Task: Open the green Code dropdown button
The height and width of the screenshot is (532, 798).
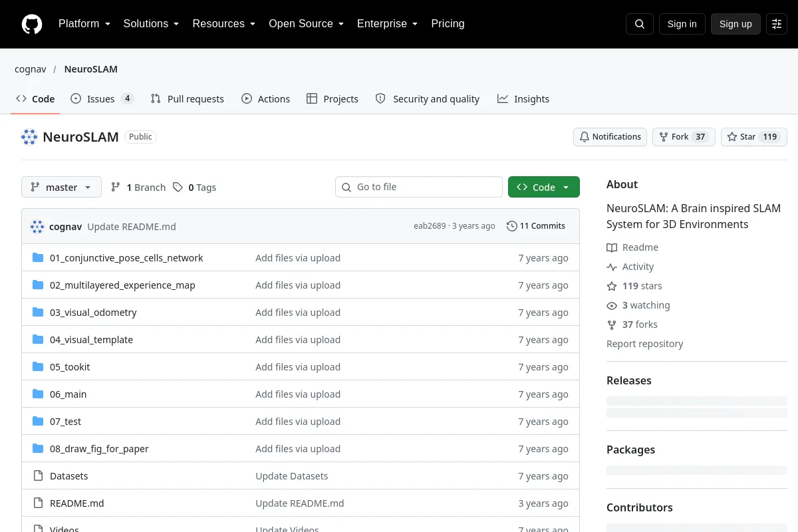Action: 544,187
